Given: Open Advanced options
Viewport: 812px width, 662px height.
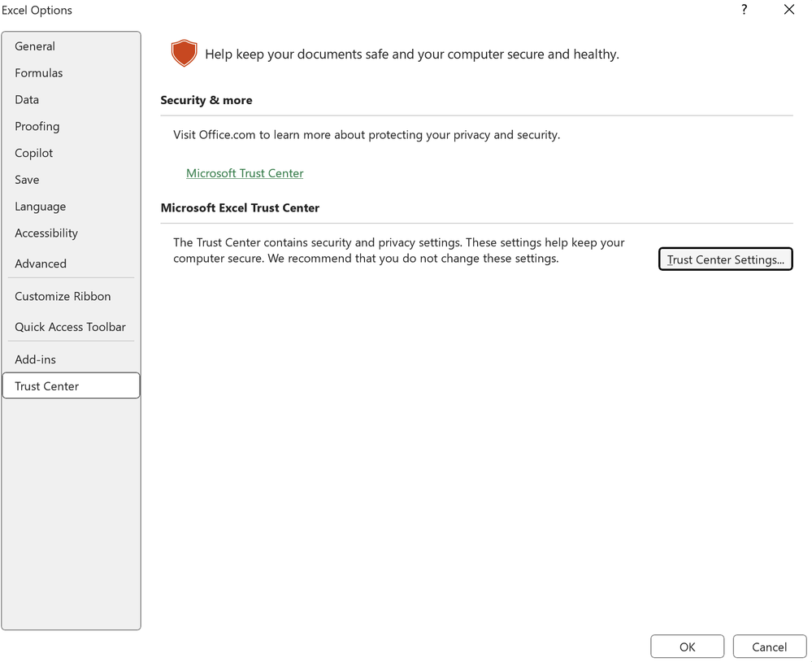Looking at the screenshot, I should (41, 263).
